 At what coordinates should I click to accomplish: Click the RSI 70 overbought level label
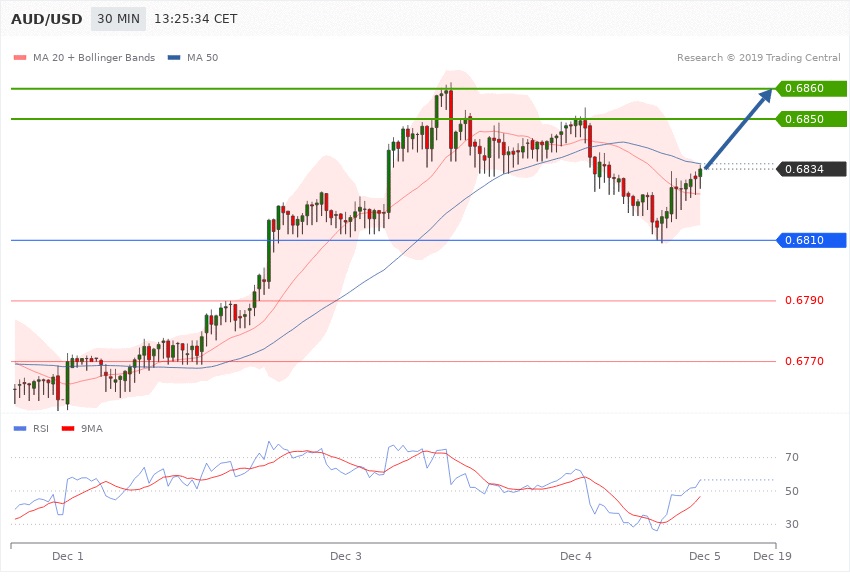point(790,458)
